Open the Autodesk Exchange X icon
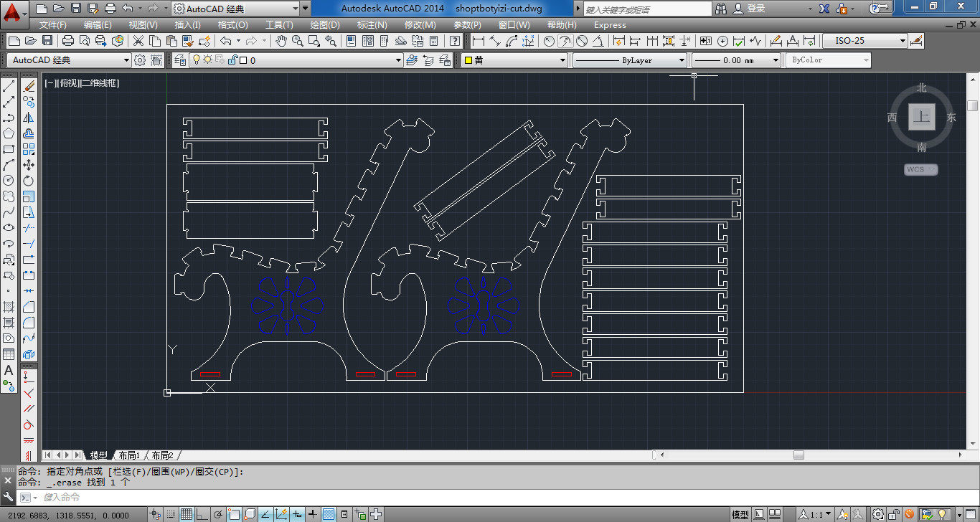The image size is (980, 522). 824,9
